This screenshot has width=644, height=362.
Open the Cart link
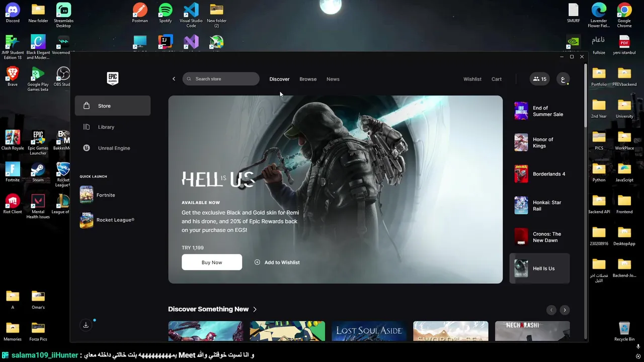coord(497,79)
